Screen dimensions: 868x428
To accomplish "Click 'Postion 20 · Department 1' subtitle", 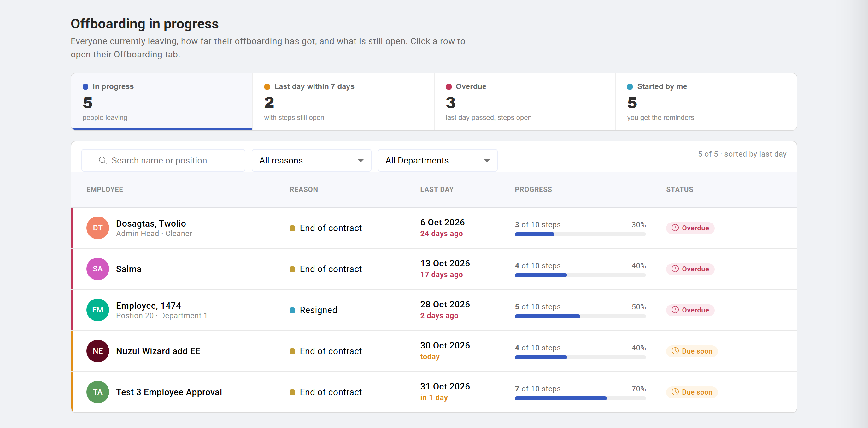I will [161, 316].
